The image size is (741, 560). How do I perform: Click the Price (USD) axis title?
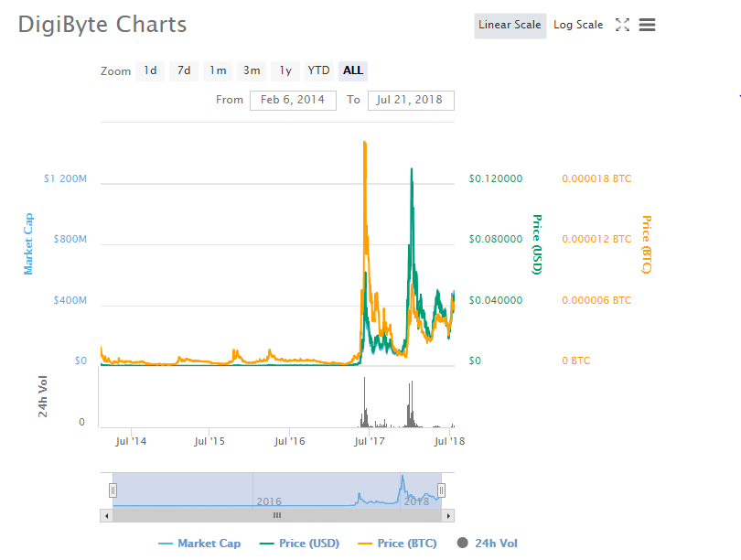(x=537, y=244)
